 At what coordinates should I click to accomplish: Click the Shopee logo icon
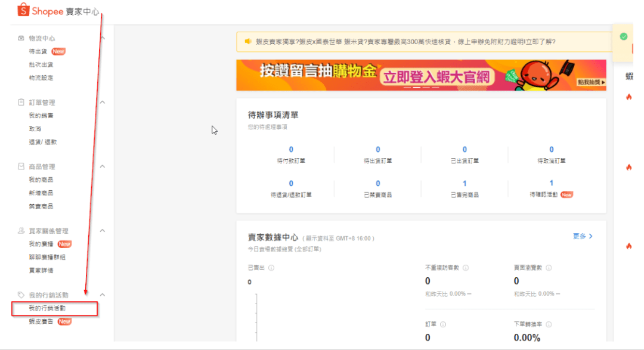click(23, 10)
